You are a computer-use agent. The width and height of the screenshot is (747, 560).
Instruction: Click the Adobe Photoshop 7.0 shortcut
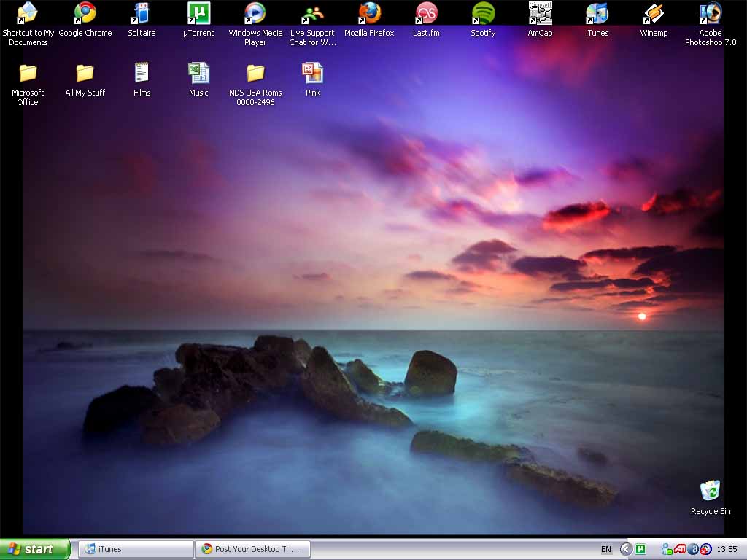click(x=710, y=13)
